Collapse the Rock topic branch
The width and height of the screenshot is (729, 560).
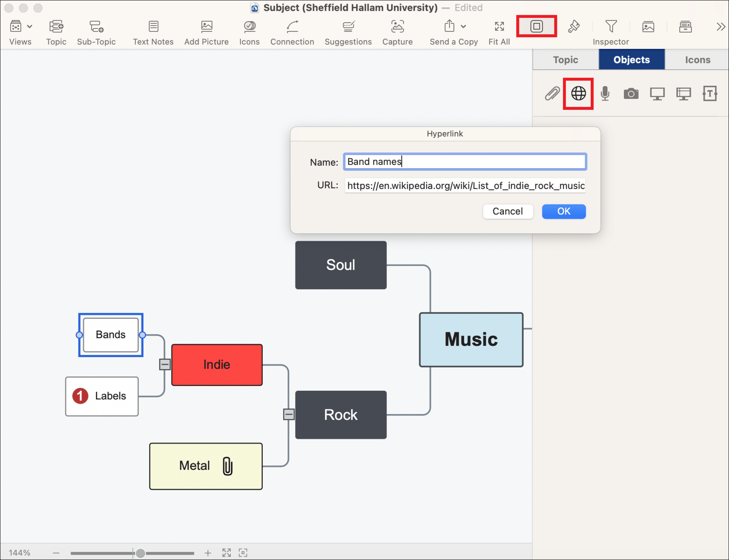point(289,415)
